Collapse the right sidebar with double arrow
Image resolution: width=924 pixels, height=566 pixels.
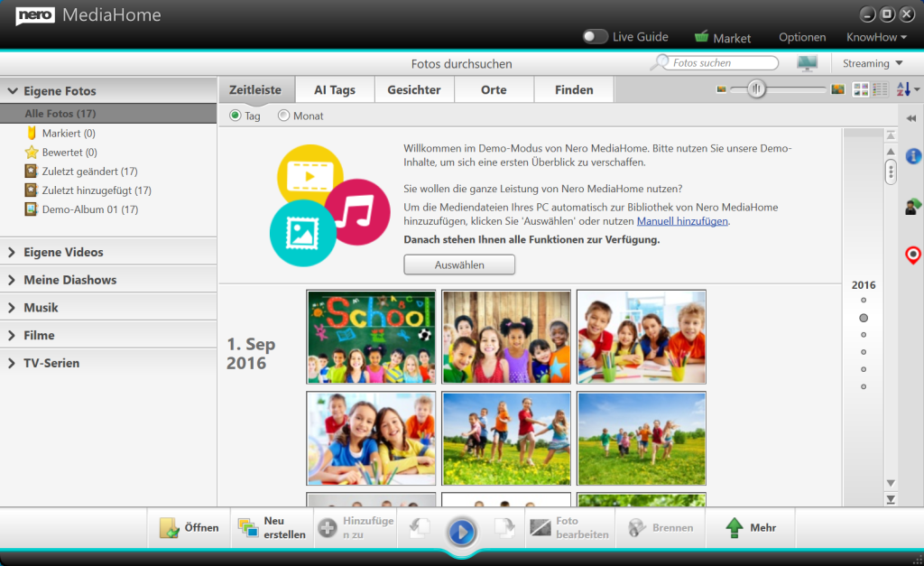click(x=911, y=118)
